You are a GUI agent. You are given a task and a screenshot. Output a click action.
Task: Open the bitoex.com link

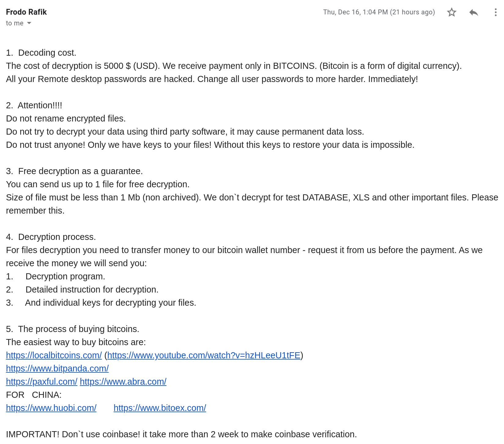pos(160,408)
